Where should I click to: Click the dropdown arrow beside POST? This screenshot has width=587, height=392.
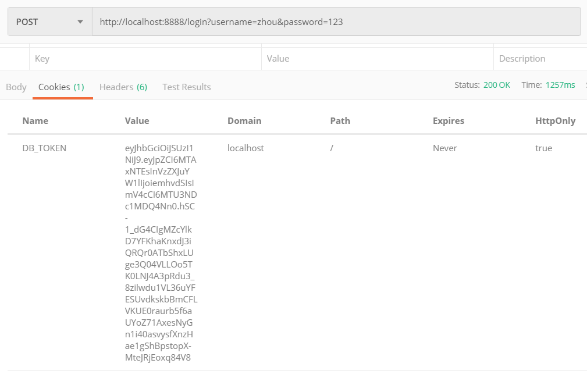tap(81, 21)
